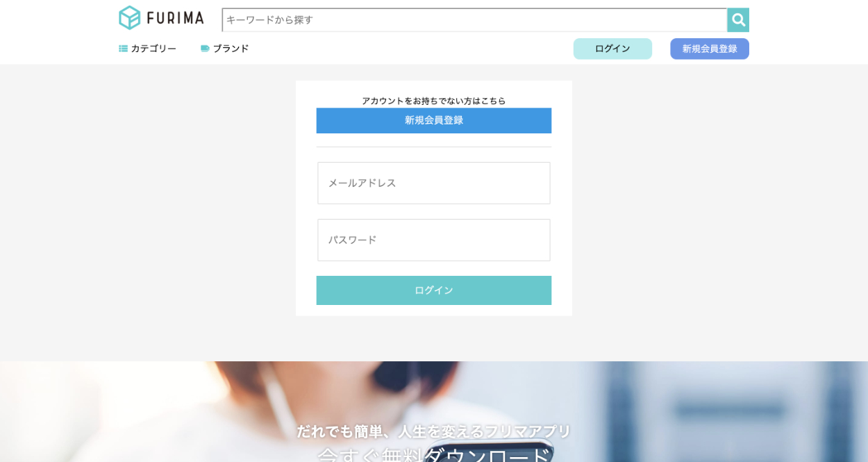
Task: Submit with the teal ログイン button
Action: click(x=434, y=290)
